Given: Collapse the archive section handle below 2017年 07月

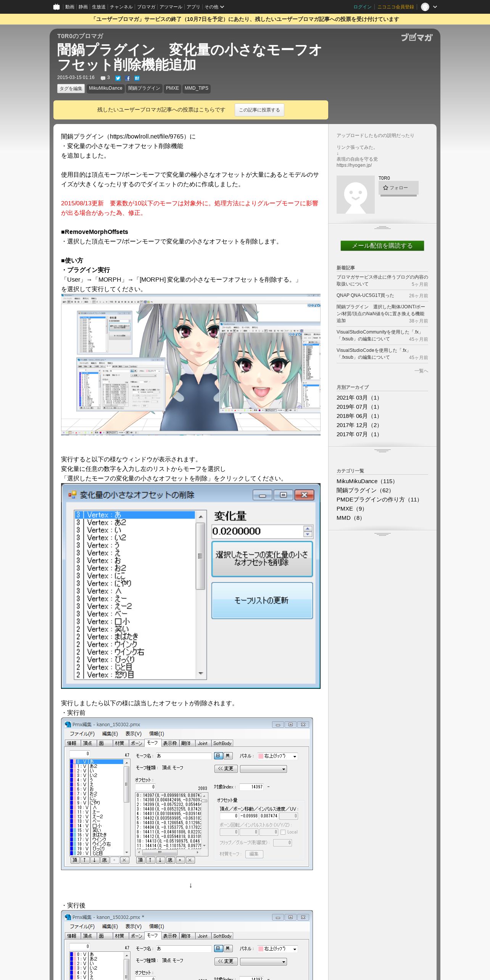Looking at the screenshot, I should coord(382,451).
